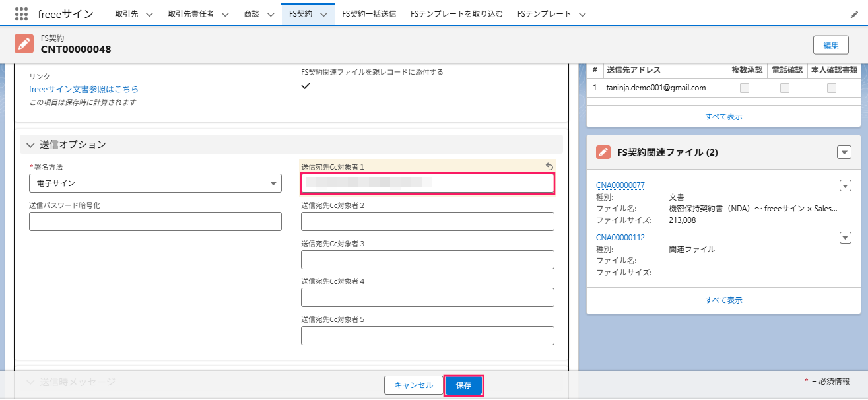Switch to the 商談 tab
The height and width of the screenshot is (400, 868).
click(251, 14)
